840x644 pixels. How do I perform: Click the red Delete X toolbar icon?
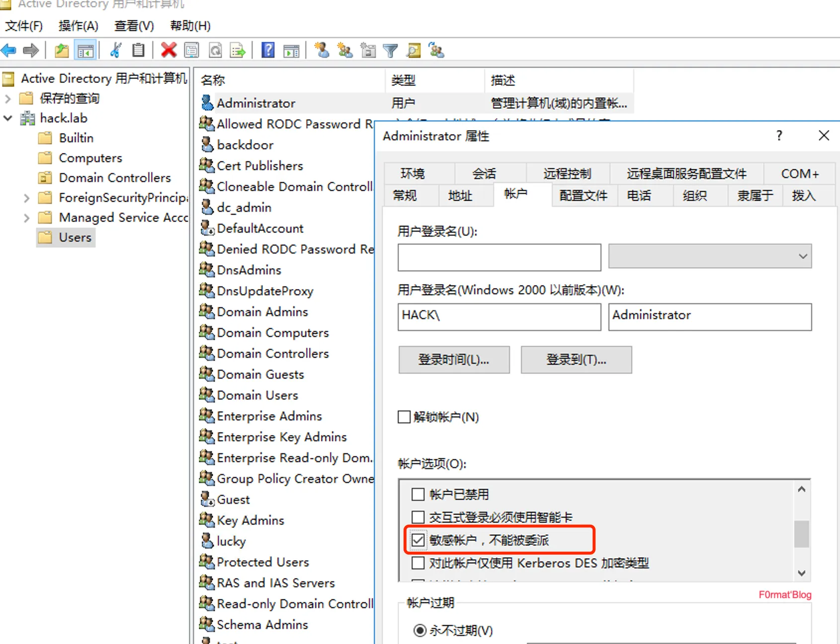168,50
